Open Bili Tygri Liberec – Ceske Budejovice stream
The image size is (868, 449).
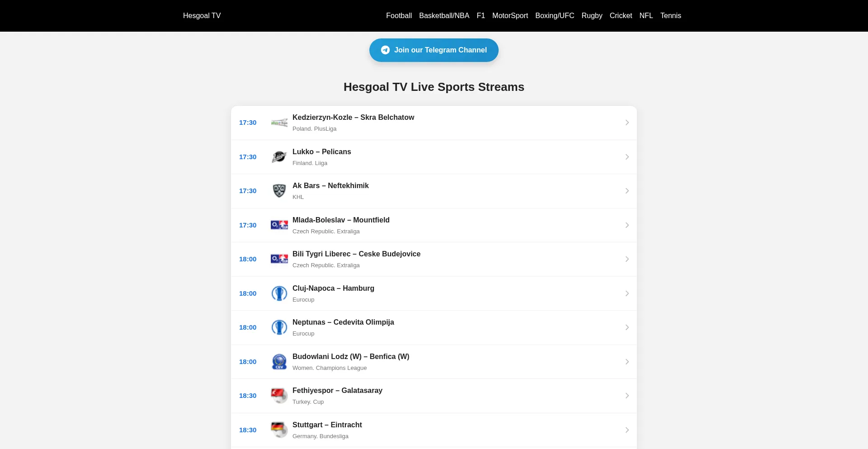[x=434, y=259]
